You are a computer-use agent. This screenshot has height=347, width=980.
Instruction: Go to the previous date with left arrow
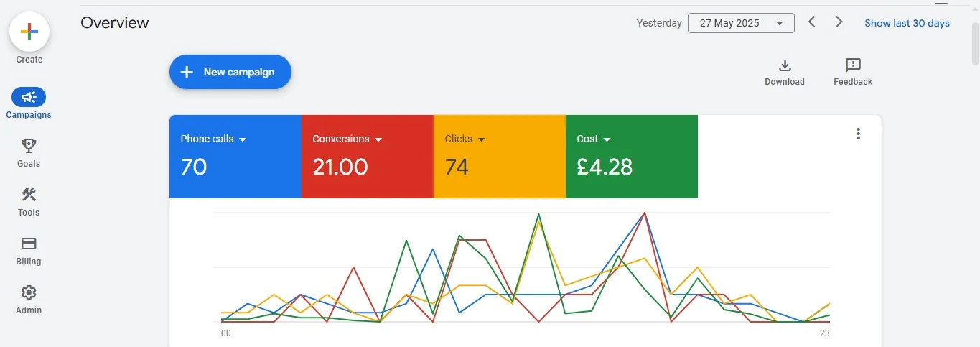click(812, 22)
